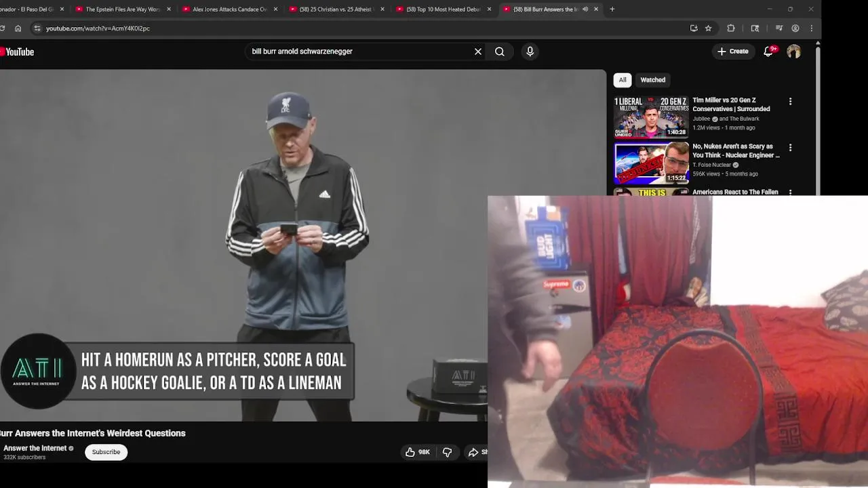868x488 pixels.
Task: Open Americans React to The Fallen title
Action: [735, 192]
